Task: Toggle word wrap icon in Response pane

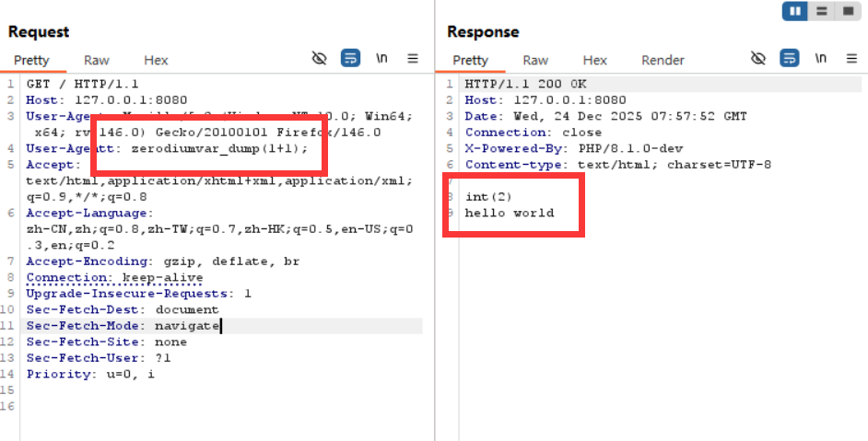Action: click(790, 58)
